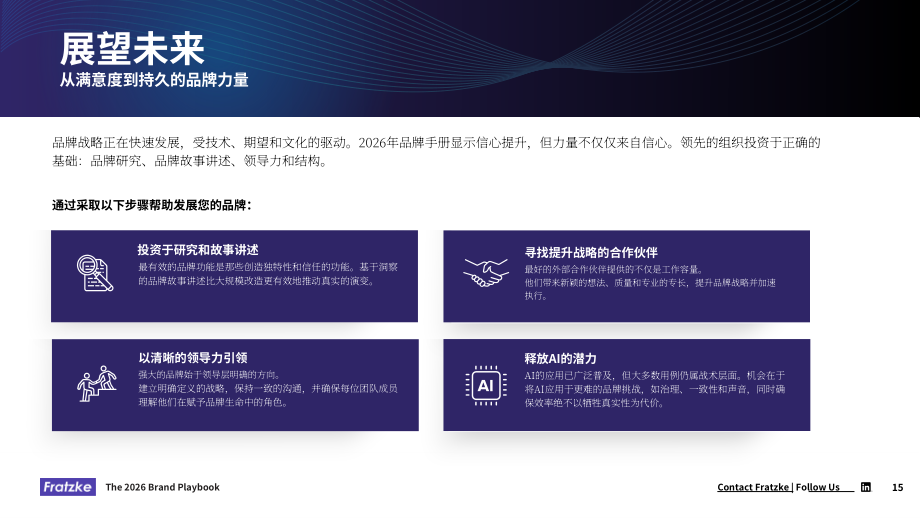This screenshot has height=518, width=920.
Task: Click the leadership climbing figures icon
Action: [97, 384]
